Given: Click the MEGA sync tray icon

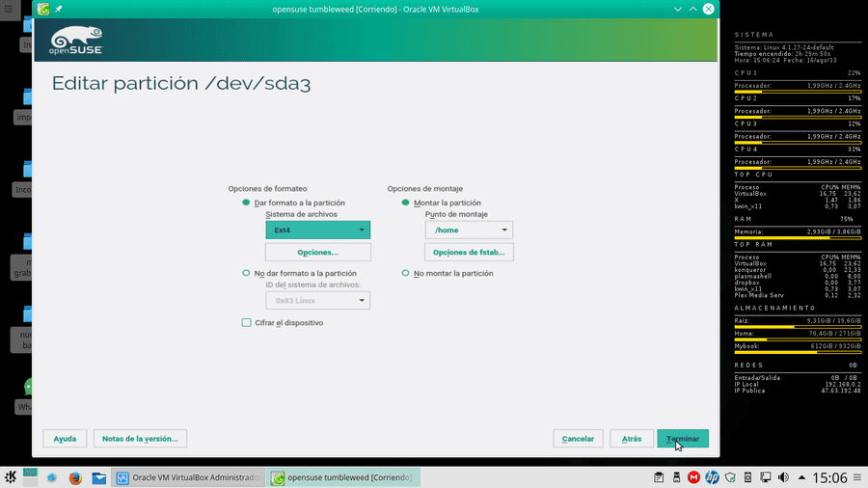Looking at the screenshot, I should pyautogui.click(x=693, y=477).
